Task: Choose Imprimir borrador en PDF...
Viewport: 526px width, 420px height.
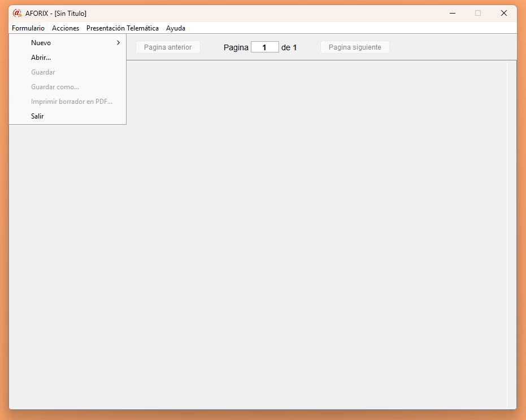Action: [x=72, y=102]
